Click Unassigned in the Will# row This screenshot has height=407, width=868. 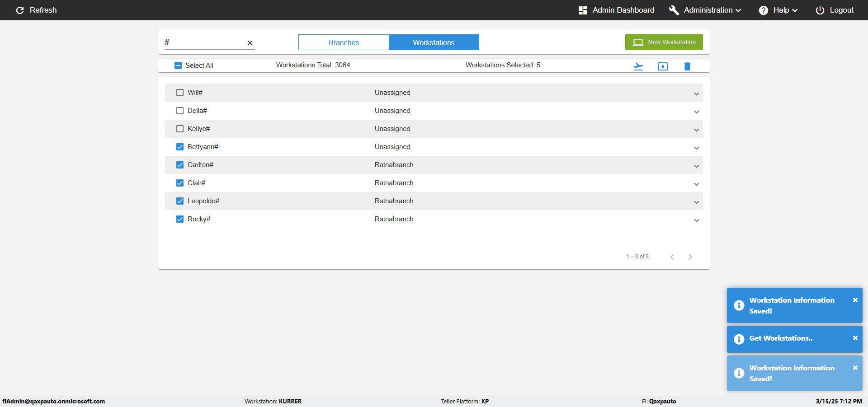(x=392, y=93)
